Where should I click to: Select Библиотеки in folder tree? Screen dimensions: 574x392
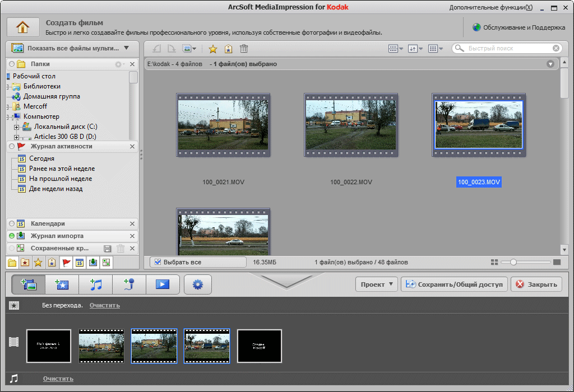coord(42,86)
